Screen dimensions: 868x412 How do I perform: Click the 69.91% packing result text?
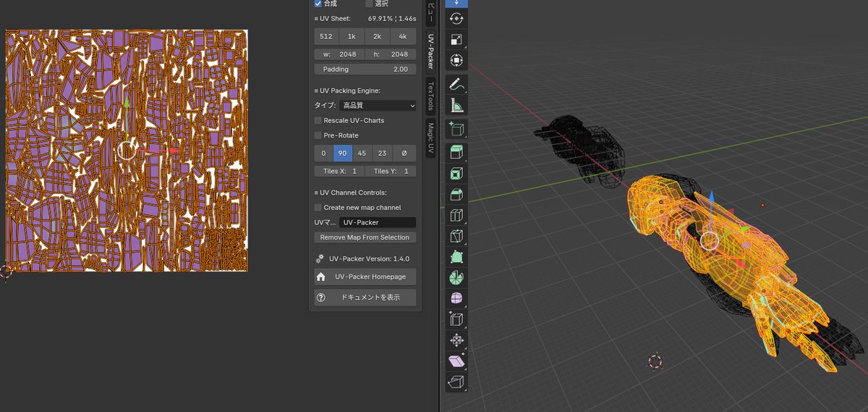pos(379,18)
